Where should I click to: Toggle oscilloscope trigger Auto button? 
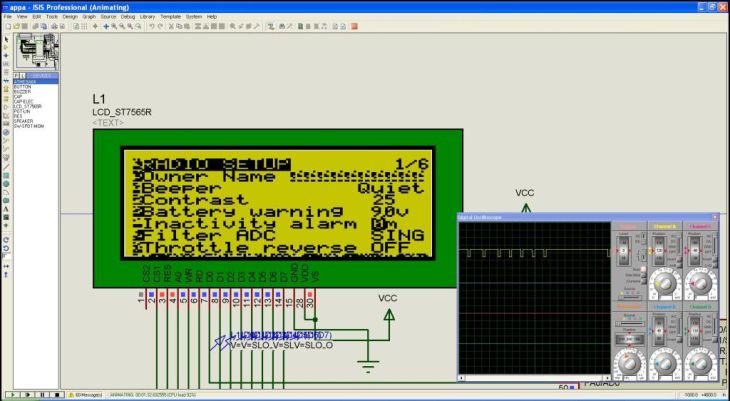point(643,269)
